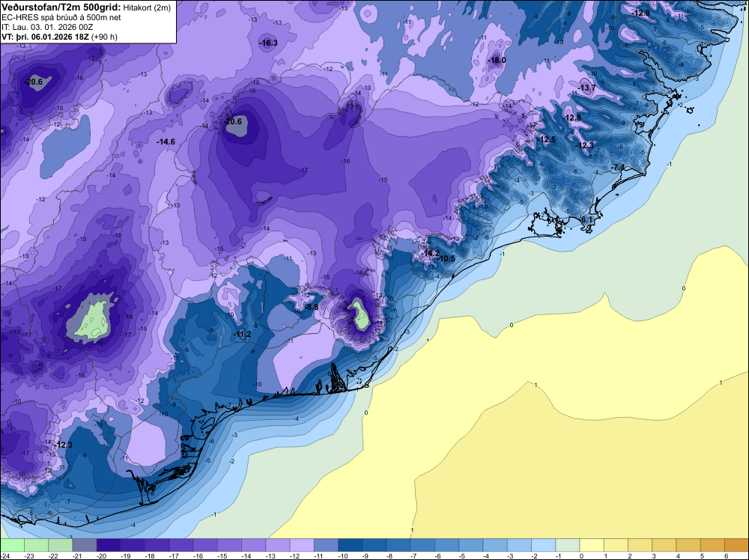Viewport: 749px width, 560px height.
Task: Click the -11.2 temperature label
Action: pos(243,334)
